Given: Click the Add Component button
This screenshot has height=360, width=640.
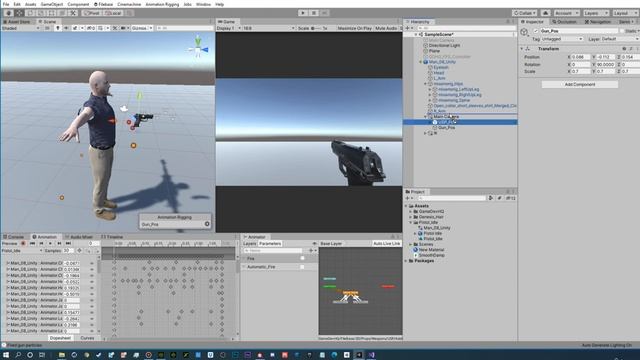Looking at the screenshot, I should coord(580,84).
